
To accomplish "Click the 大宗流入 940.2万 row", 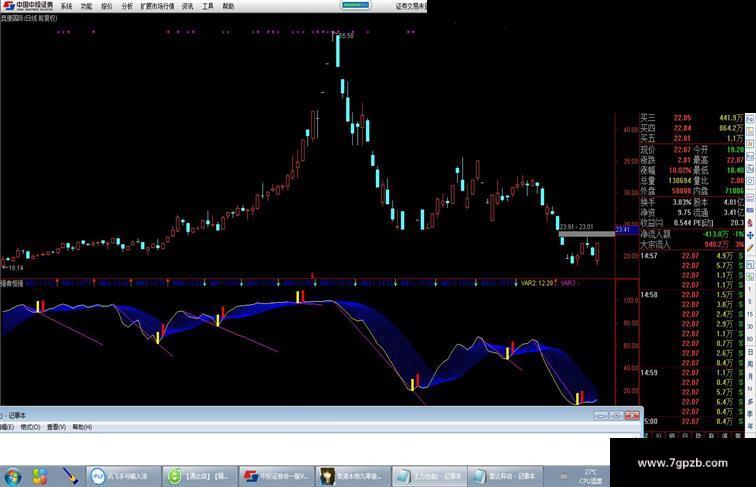I will point(692,244).
